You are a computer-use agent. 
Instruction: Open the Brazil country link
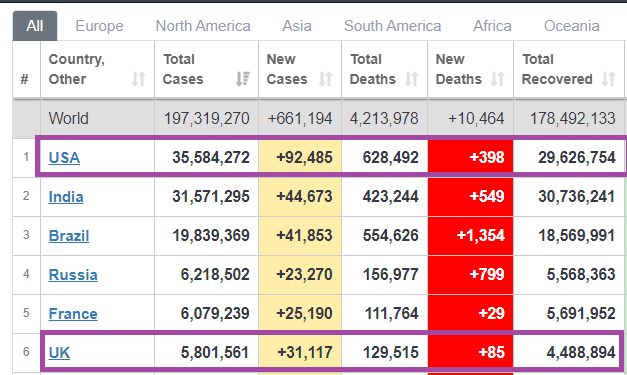click(x=69, y=235)
